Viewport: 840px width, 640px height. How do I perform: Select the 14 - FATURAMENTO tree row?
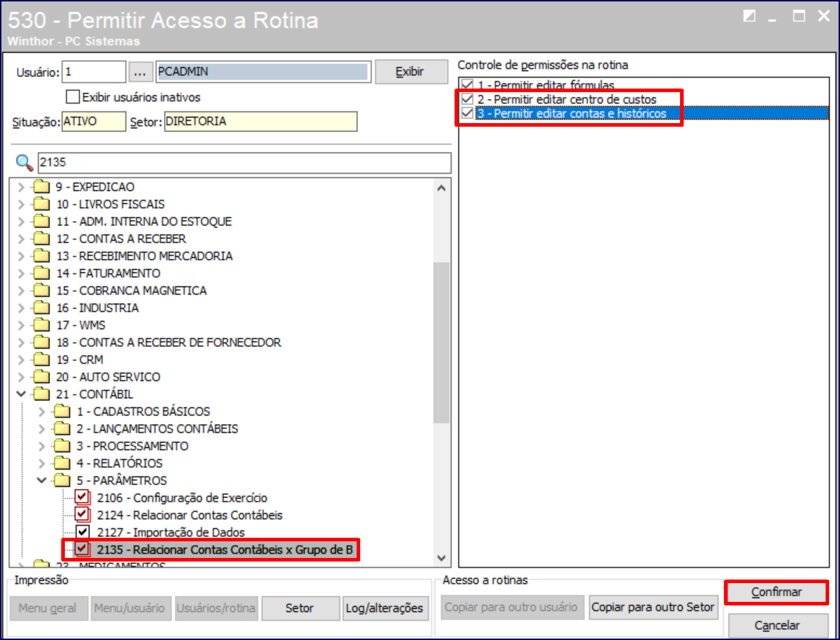click(x=108, y=274)
